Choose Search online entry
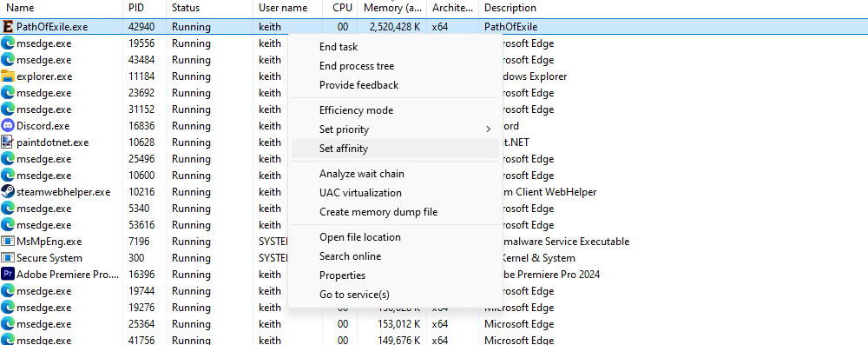 point(395,256)
